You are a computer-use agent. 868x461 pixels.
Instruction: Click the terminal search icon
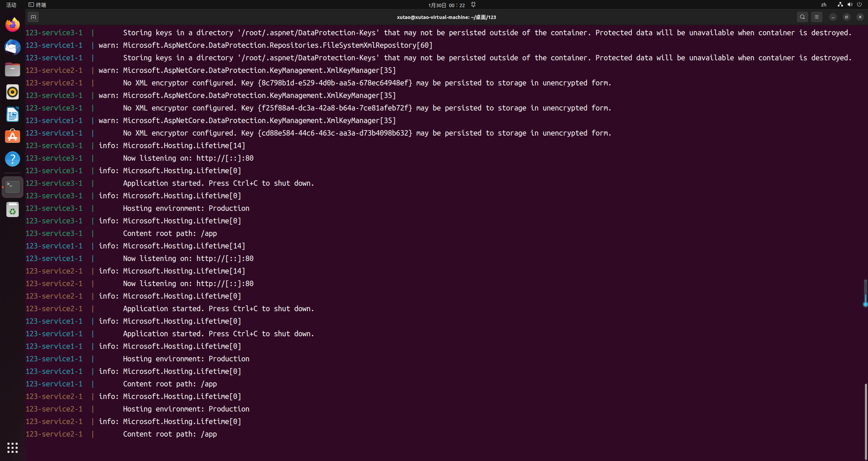tap(802, 17)
